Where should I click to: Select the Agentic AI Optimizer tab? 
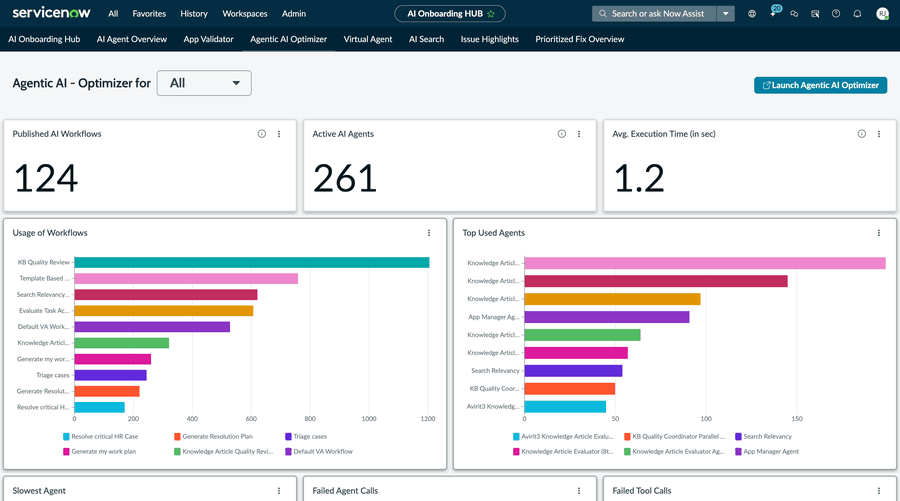point(289,39)
